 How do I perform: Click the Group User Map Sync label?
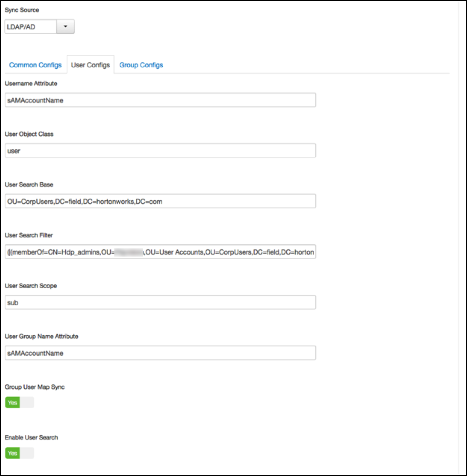point(35,387)
